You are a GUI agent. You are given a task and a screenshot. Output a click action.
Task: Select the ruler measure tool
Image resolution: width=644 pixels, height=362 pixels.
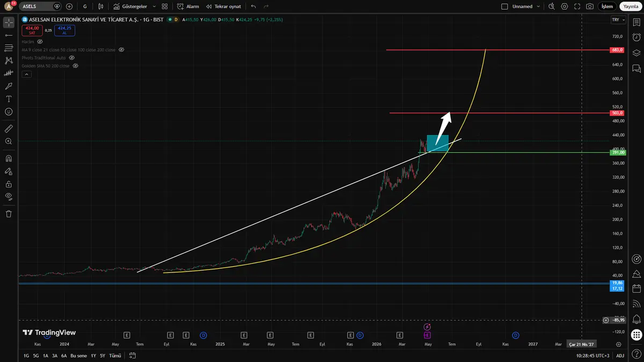pos(9,129)
